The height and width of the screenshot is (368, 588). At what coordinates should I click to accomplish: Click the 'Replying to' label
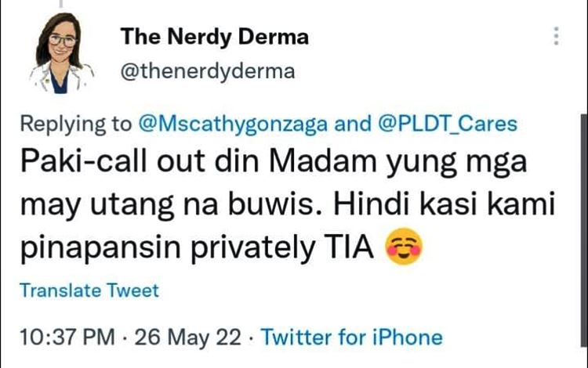pyautogui.click(x=76, y=124)
